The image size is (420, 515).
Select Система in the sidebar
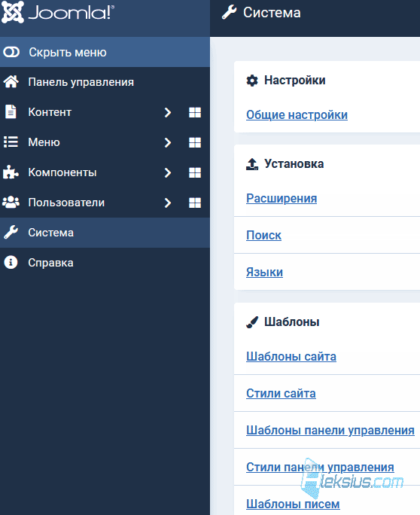tap(105, 233)
